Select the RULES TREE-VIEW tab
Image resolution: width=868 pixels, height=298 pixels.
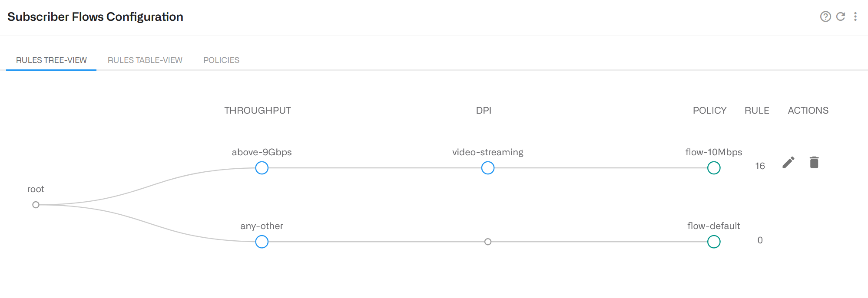[x=51, y=60]
